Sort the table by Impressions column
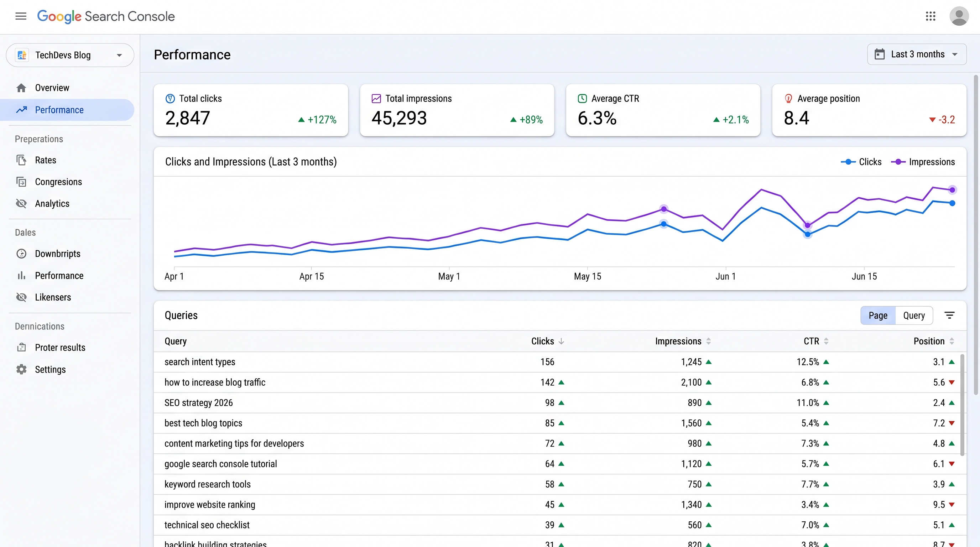Image resolution: width=980 pixels, height=547 pixels. [683, 341]
